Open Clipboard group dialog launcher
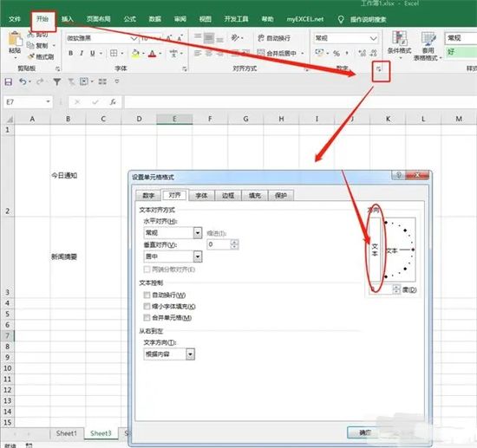Screen dimensions: 477x448 coord(57,69)
